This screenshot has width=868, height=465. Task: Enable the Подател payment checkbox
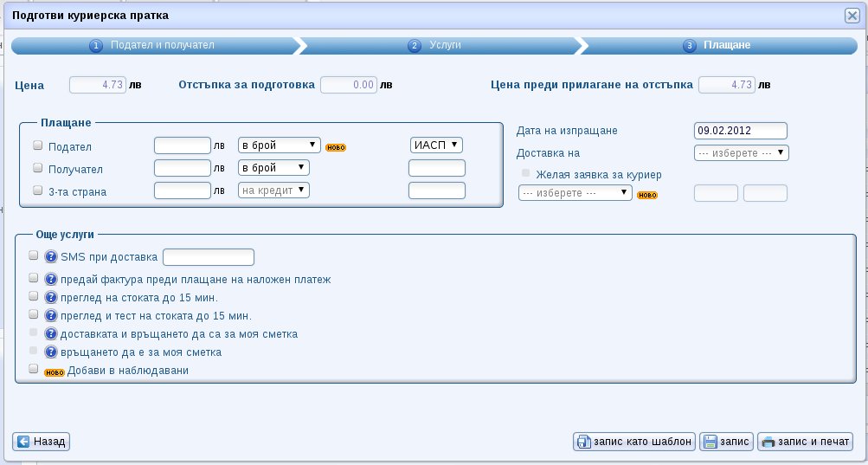pyautogui.click(x=37, y=145)
